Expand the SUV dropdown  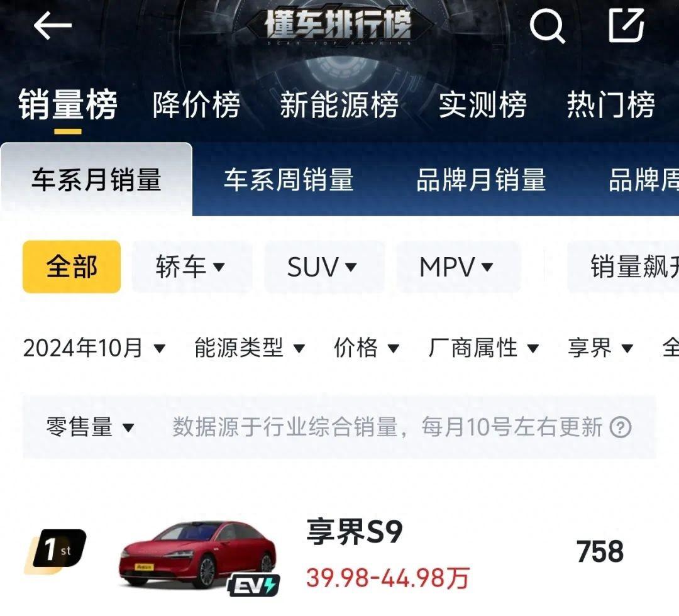324,267
